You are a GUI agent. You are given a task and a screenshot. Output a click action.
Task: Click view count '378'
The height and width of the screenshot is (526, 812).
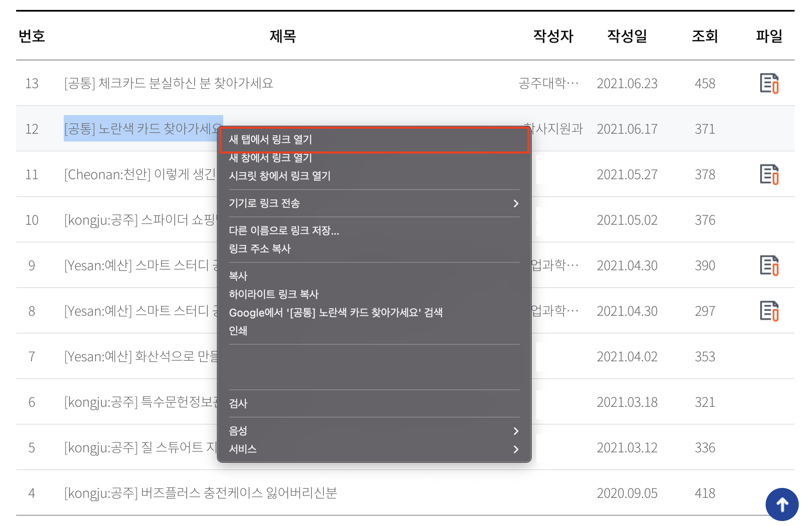(705, 175)
